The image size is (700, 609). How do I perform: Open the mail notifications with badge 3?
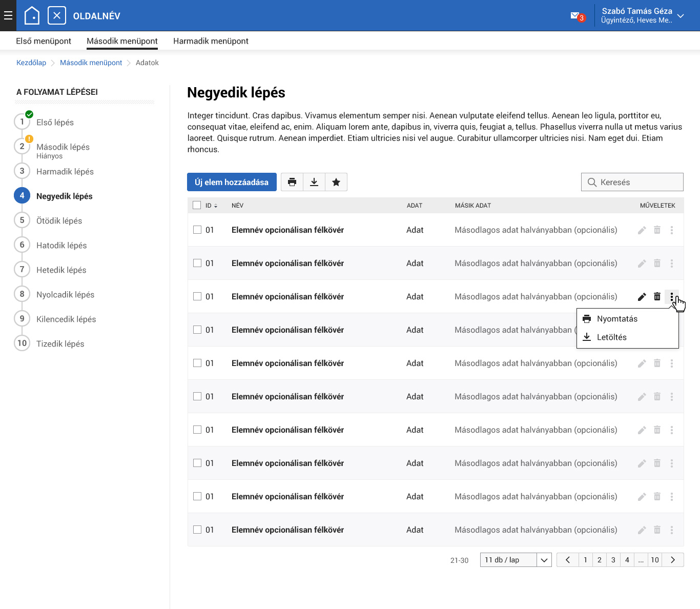click(x=578, y=16)
